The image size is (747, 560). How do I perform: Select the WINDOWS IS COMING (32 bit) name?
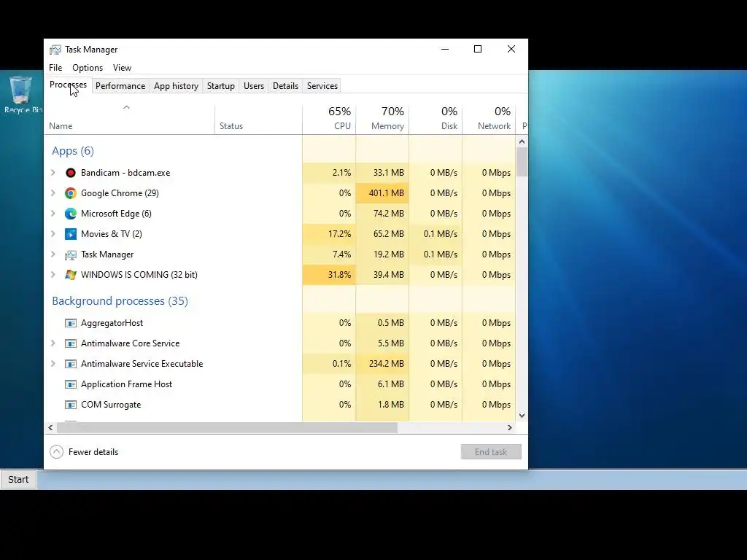coord(139,275)
